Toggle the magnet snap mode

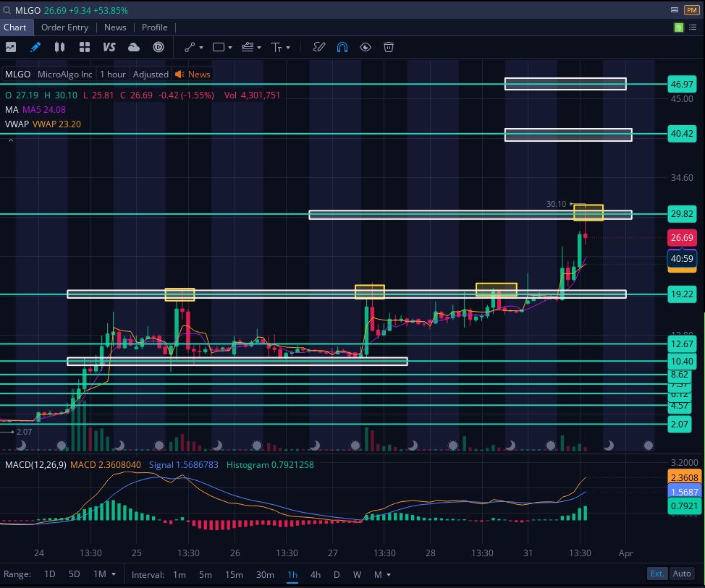[x=342, y=47]
